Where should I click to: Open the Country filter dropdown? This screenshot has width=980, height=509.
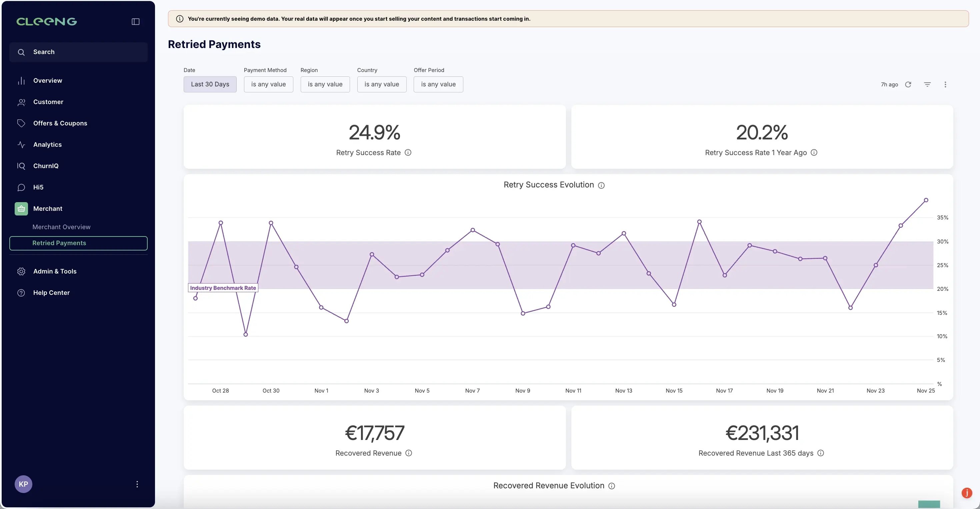(382, 84)
